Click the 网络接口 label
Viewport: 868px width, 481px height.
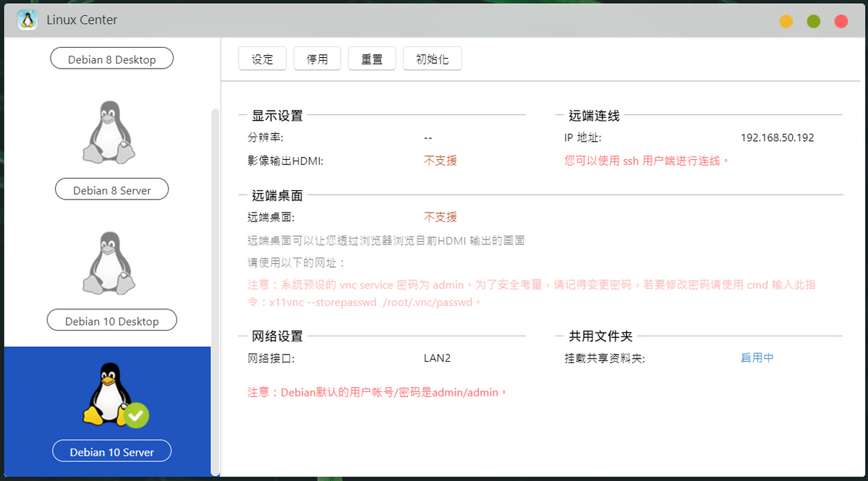[271, 357]
